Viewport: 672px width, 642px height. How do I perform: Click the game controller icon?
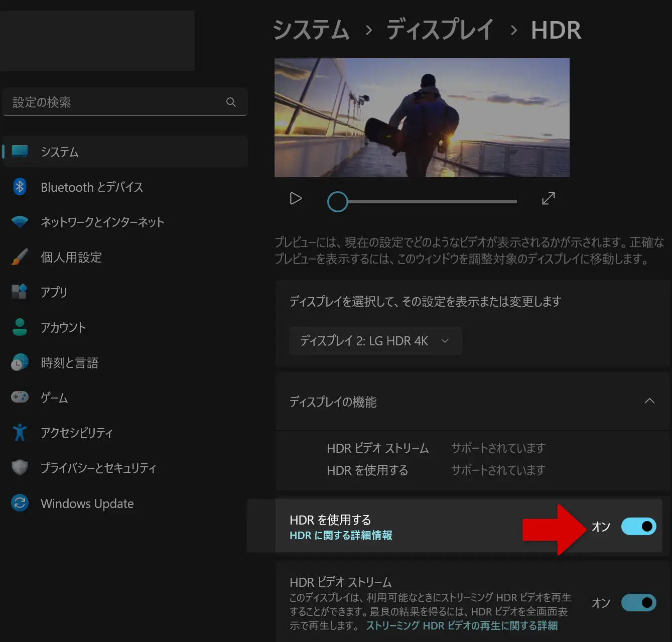20,397
